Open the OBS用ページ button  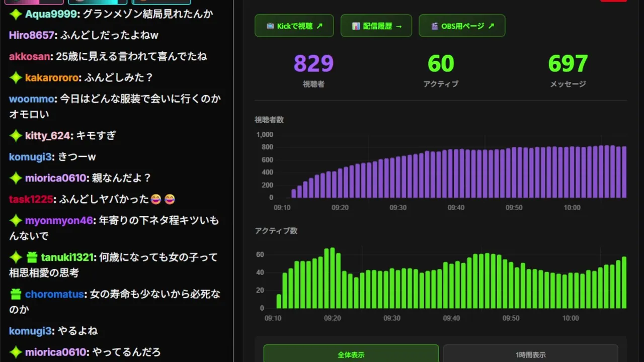pyautogui.click(x=462, y=26)
